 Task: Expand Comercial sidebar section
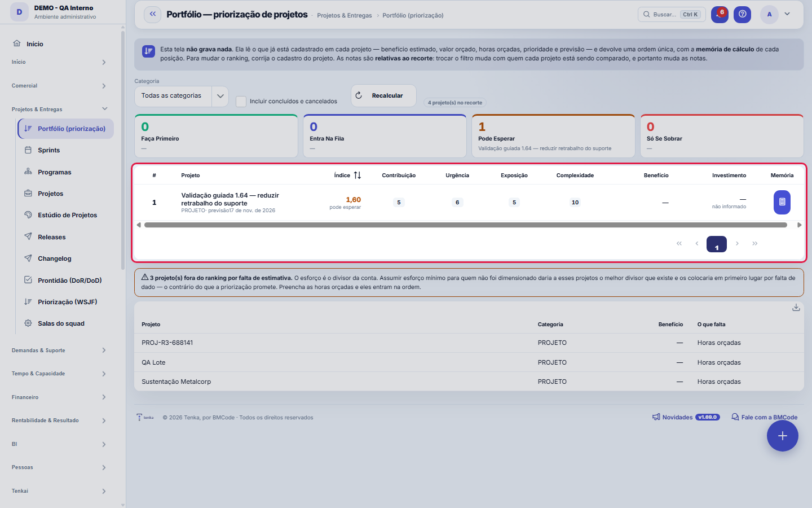pos(60,86)
